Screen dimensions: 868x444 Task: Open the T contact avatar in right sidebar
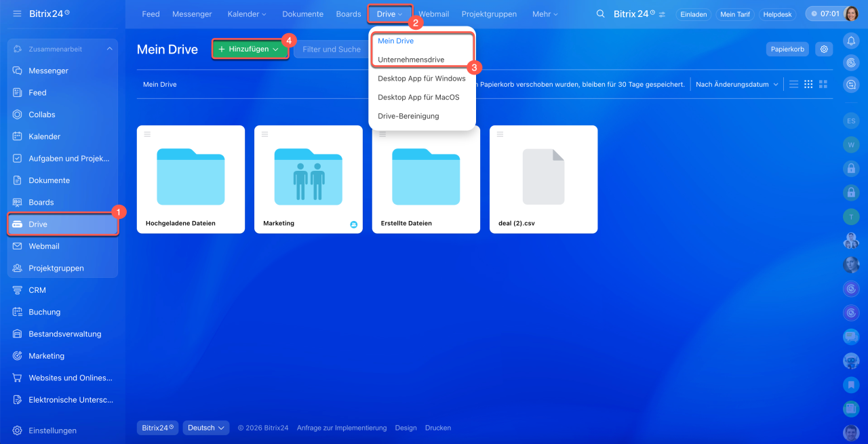(850, 216)
